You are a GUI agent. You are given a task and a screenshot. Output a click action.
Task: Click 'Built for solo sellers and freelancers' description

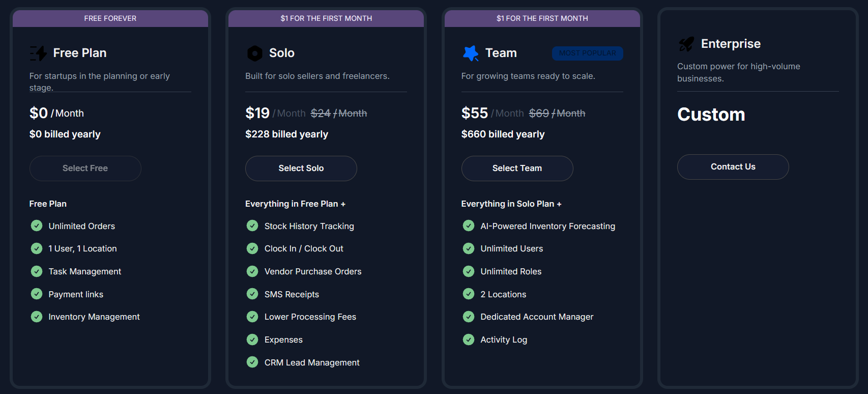[x=317, y=76]
